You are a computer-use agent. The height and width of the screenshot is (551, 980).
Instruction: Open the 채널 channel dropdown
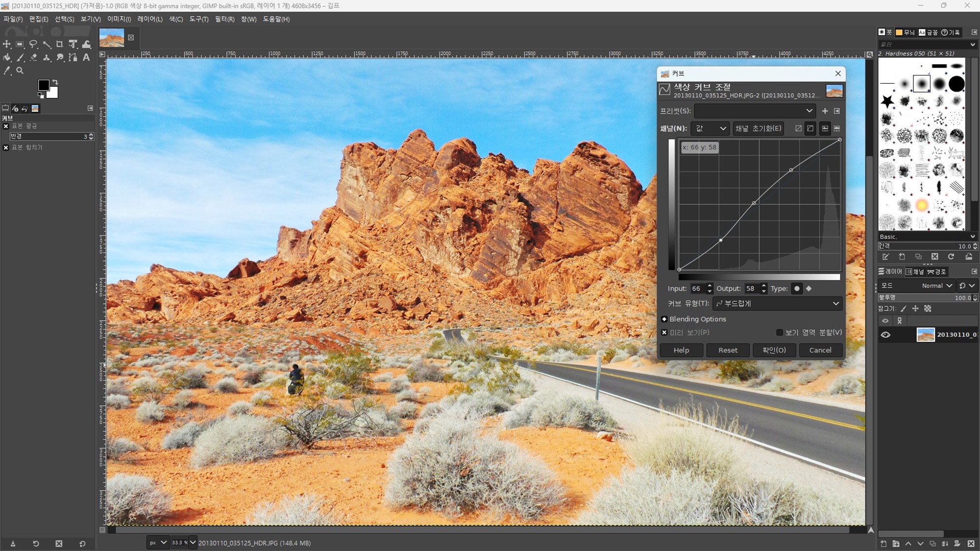coord(710,128)
